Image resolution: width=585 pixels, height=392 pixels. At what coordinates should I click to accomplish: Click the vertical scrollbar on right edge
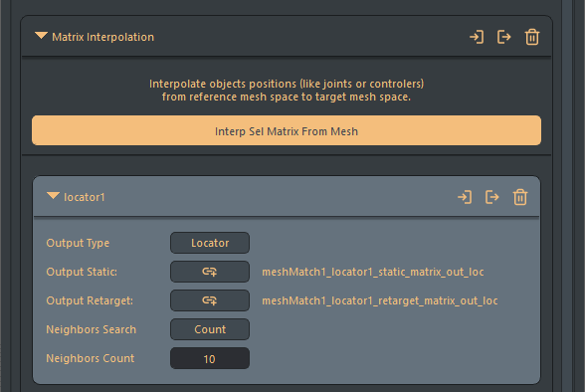click(567, 196)
